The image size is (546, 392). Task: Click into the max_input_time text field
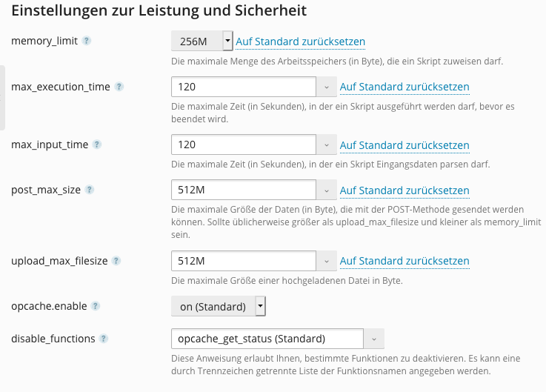tap(244, 145)
